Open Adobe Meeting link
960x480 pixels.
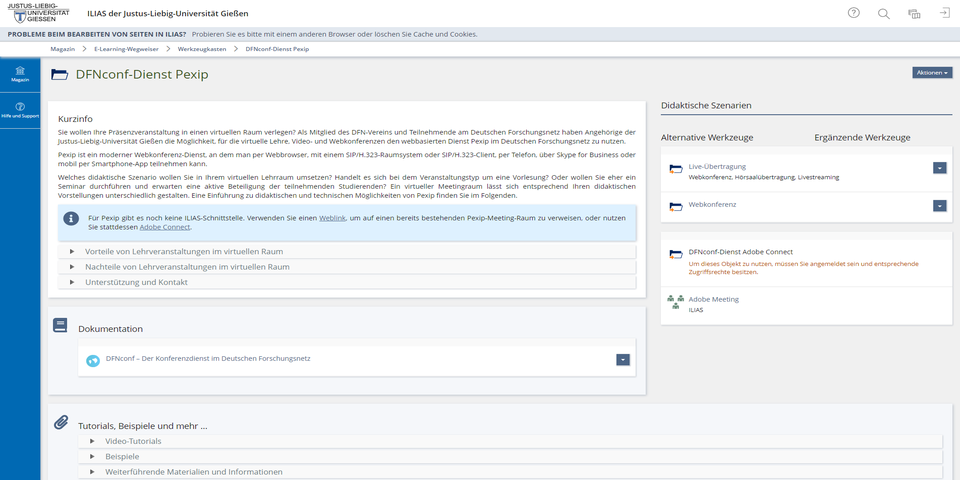tap(714, 299)
